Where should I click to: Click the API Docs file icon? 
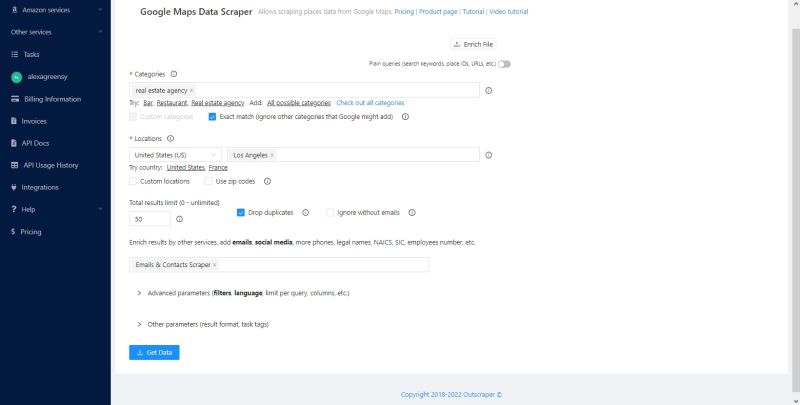click(x=14, y=143)
